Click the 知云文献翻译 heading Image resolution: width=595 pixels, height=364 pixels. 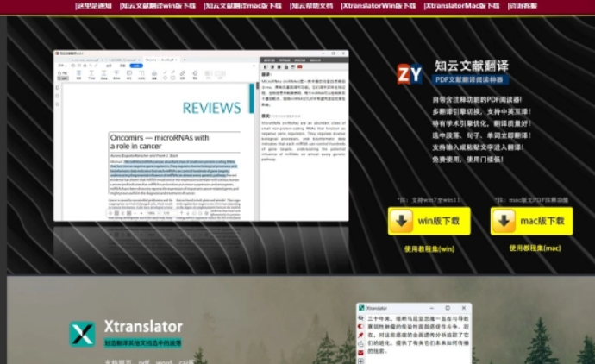click(472, 66)
